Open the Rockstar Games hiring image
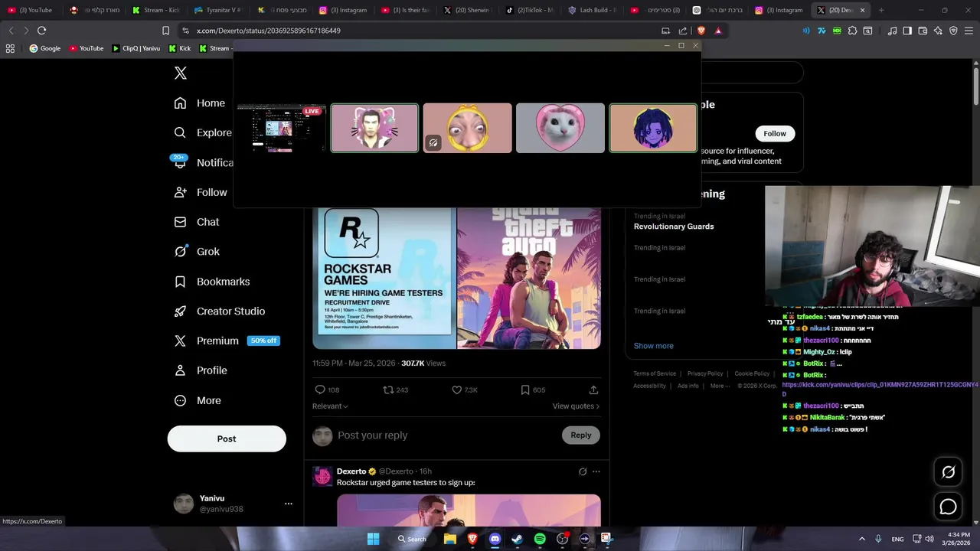Image resolution: width=980 pixels, height=551 pixels. coord(384,277)
